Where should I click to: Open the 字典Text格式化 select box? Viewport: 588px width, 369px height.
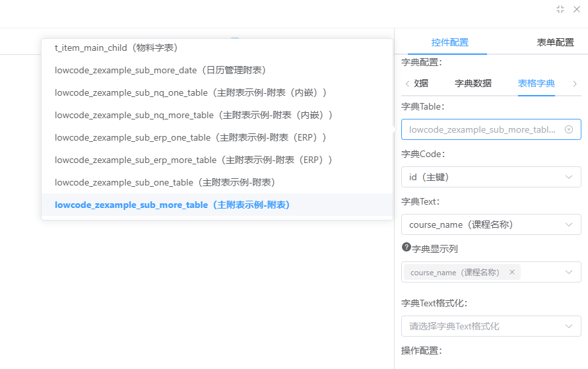pos(490,326)
